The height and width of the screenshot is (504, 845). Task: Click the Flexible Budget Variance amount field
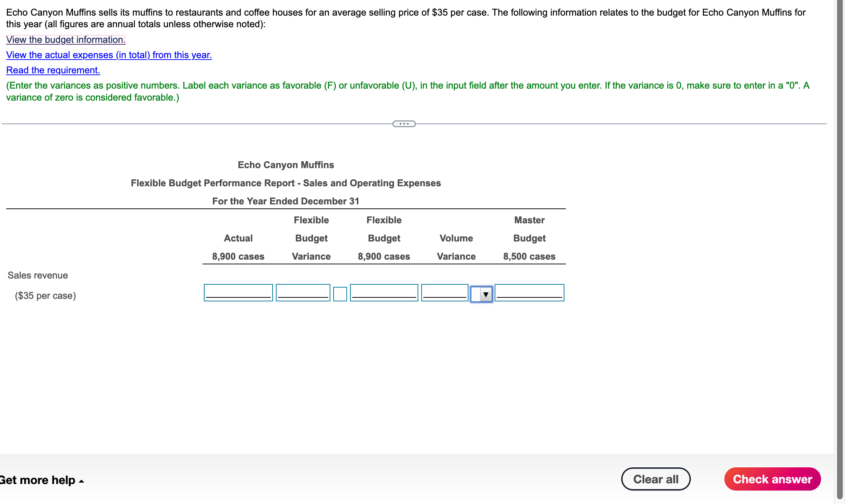pyautogui.click(x=303, y=292)
